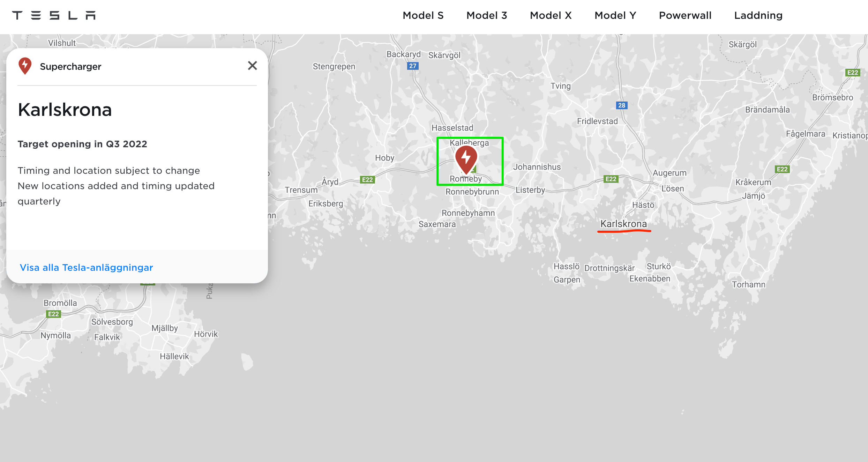Click the Karlskrona city label on map

[623, 224]
